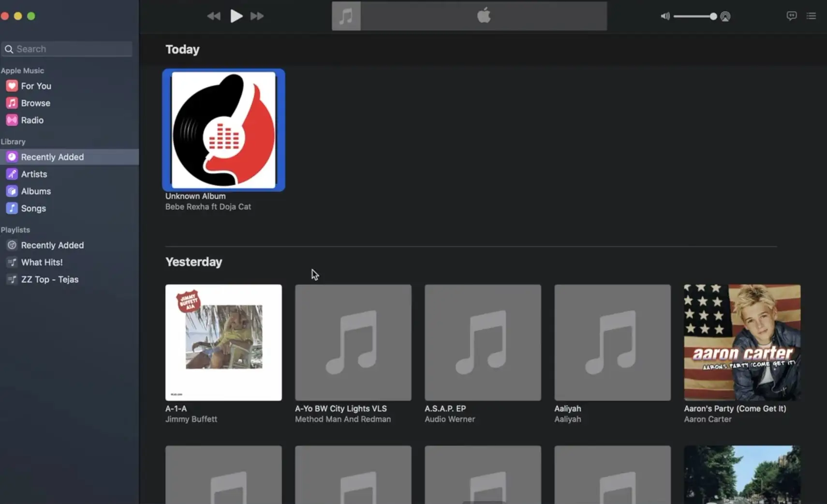This screenshot has width=827, height=504.
Task: Click the Browse music note icon
Action: [x=12, y=103]
